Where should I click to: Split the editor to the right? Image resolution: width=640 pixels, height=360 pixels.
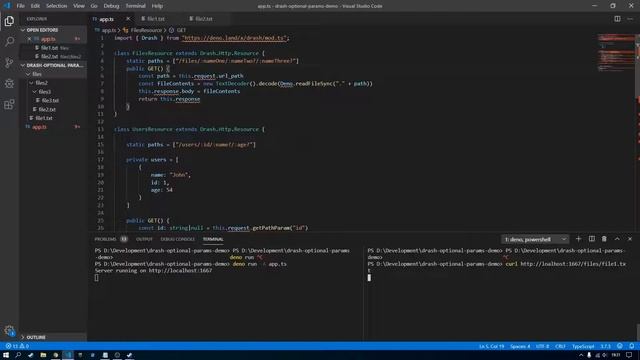click(x=617, y=19)
